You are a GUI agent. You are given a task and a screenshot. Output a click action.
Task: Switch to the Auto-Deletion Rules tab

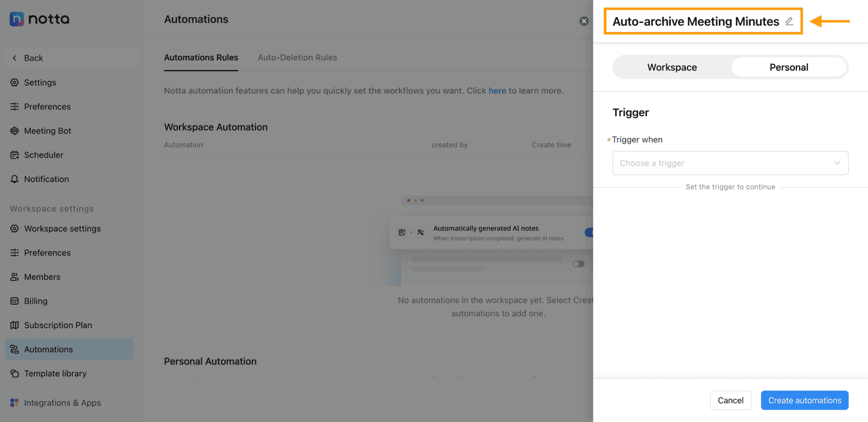tap(297, 58)
